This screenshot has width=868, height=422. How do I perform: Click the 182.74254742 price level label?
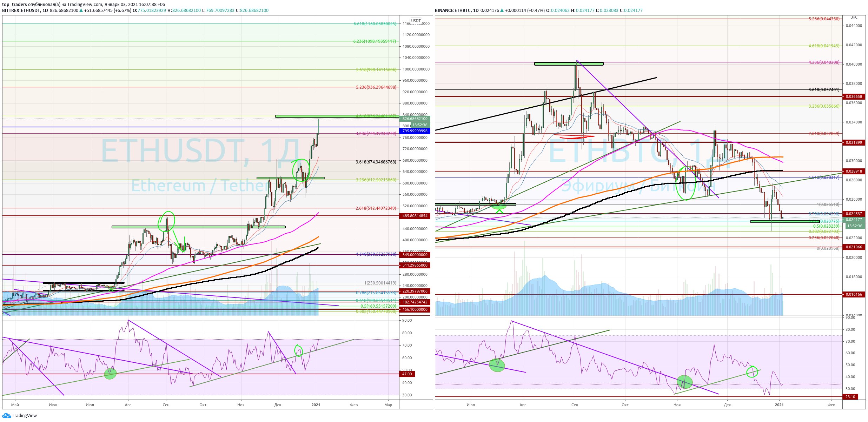415,302
